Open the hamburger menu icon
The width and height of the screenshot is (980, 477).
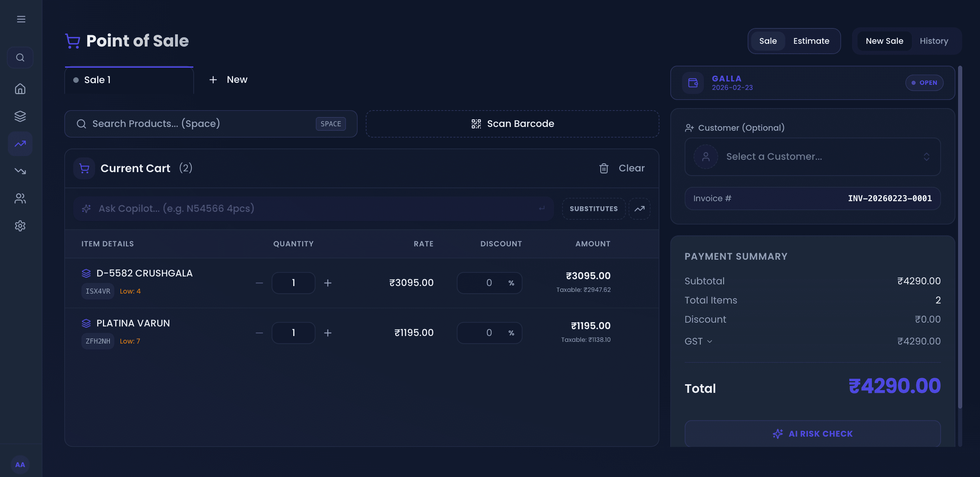(21, 19)
